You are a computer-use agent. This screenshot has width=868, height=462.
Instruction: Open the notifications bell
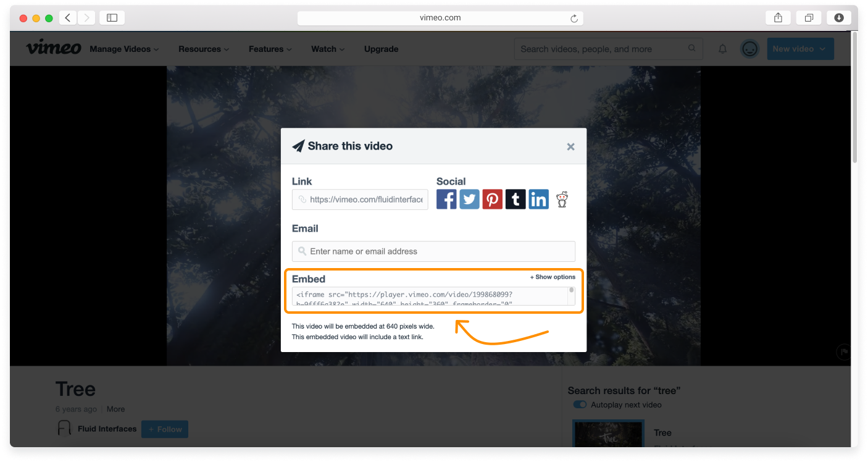click(x=722, y=49)
